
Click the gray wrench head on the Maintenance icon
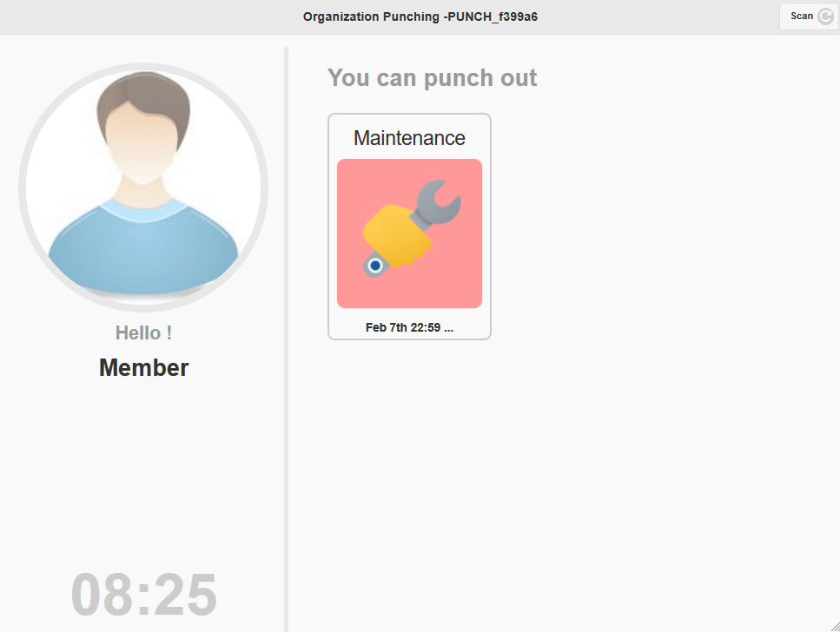coord(439,201)
